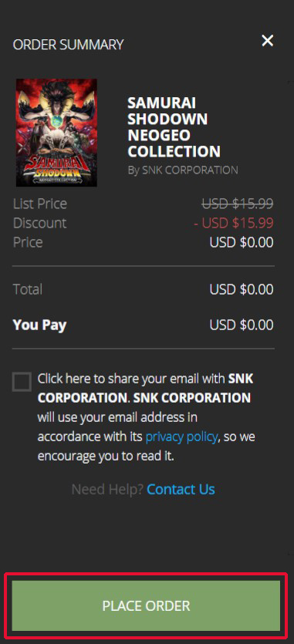Click the scrollbar up arrow near the cover art

(x=288, y=82)
